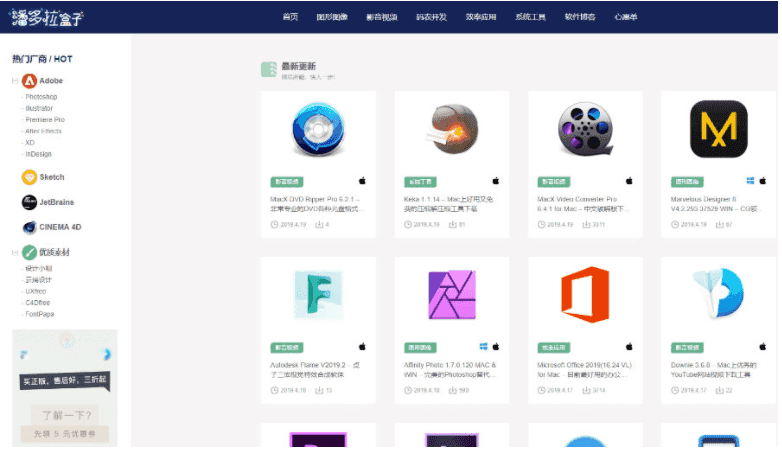
Task: Click Apple platform icon on Autodesk Flame card
Action: click(x=363, y=346)
